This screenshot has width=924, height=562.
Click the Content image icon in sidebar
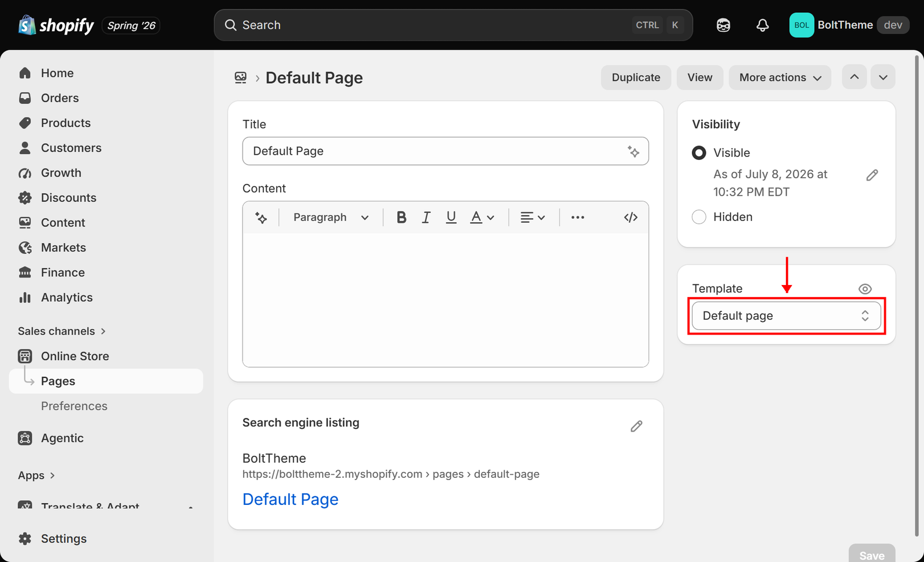tap(25, 223)
